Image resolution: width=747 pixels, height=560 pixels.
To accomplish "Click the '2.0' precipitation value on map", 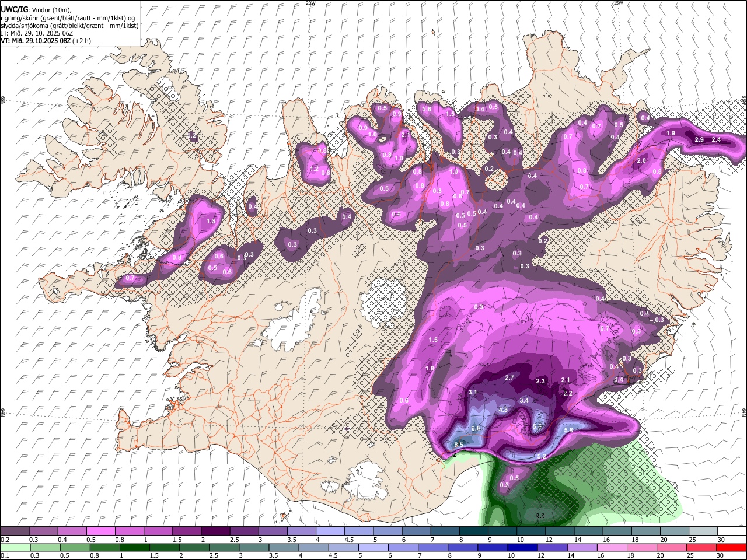I will click(641, 160).
